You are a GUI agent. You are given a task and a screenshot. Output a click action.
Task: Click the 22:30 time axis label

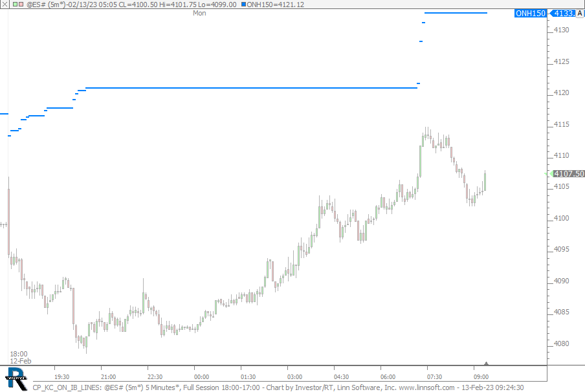155,376
